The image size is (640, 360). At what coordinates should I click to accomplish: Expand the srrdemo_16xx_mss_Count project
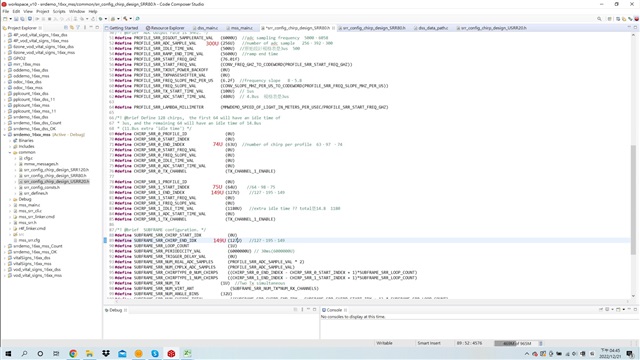tap(4, 246)
